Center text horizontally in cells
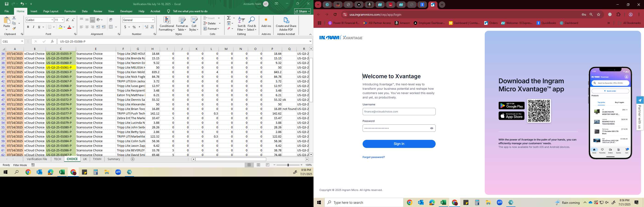This screenshot has height=207, width=644. [x=87, y=27]
